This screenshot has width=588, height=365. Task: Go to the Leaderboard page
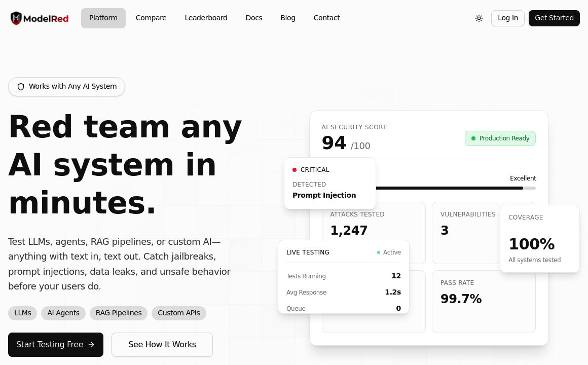pos(206,18)
